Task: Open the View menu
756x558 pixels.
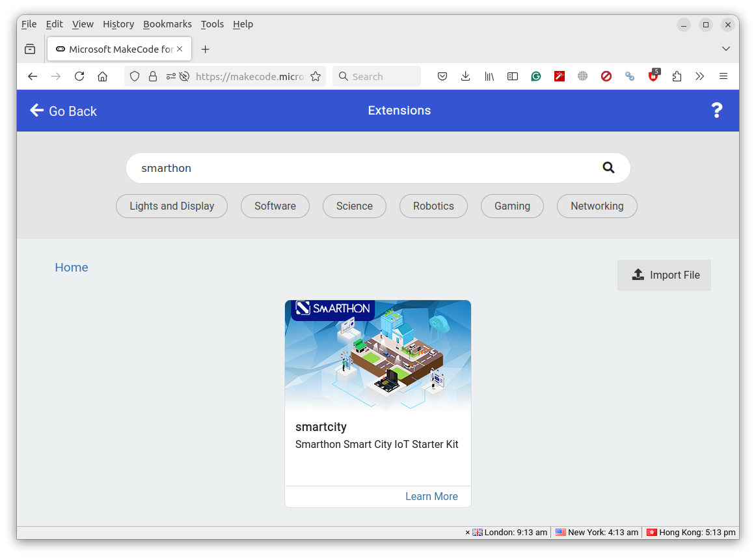Action: [x=83, y=24]
